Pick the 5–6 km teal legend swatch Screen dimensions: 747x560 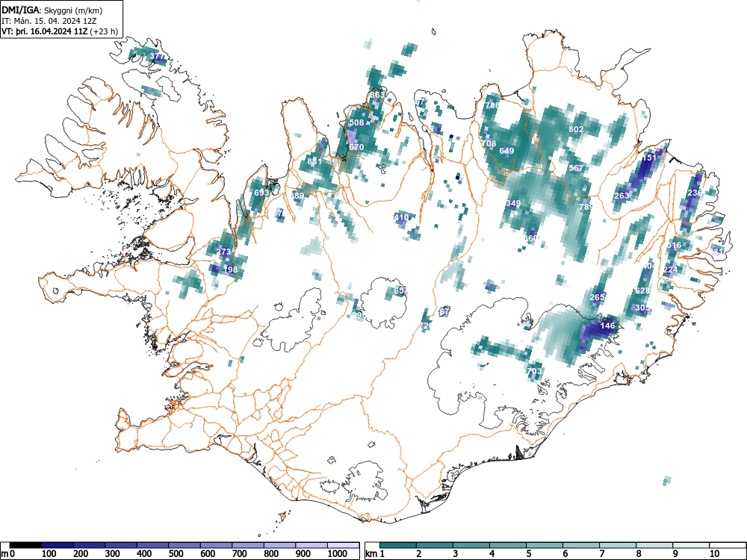coord(545,545)
